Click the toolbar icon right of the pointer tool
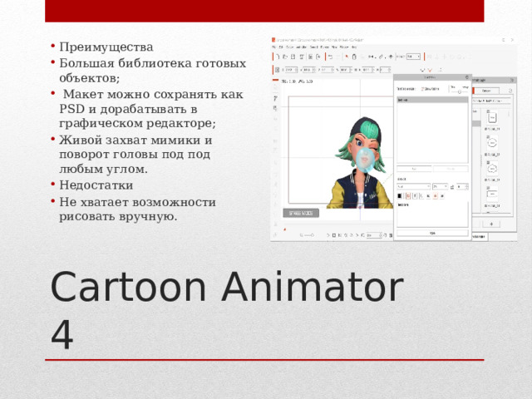 point(354,57)
